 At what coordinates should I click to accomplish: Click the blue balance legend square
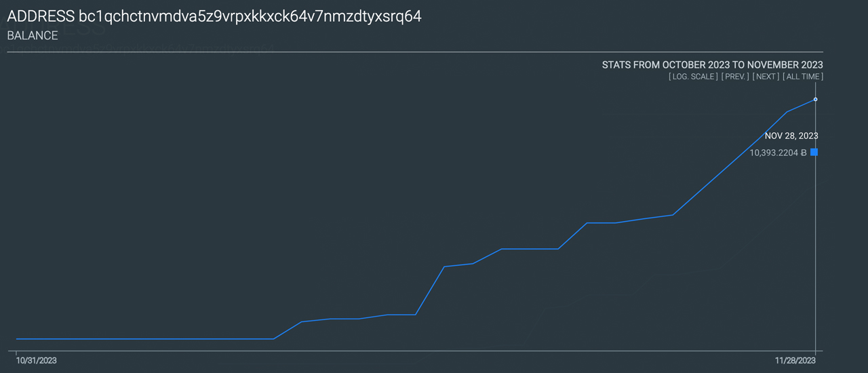click(814, 153)
